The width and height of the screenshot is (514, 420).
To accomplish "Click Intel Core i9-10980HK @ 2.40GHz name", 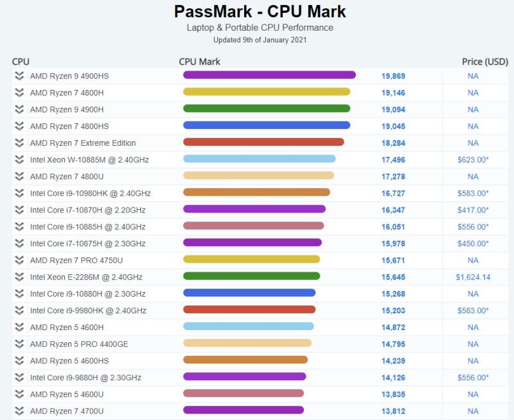I will click(91, 193).
